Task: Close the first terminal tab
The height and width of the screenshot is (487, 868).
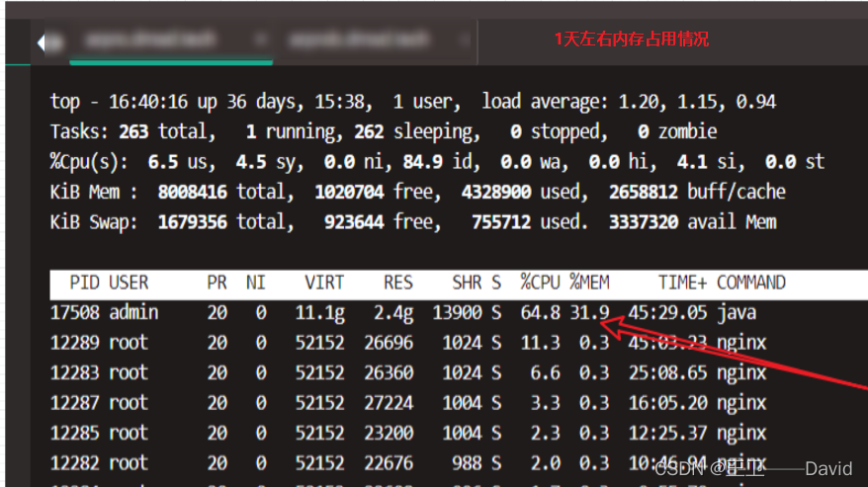Action: [x=263, y=41]
